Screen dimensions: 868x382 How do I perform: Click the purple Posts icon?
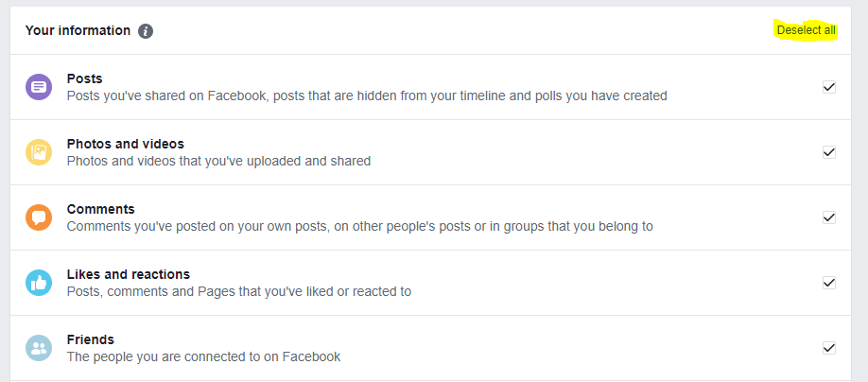tap(39, 87)
